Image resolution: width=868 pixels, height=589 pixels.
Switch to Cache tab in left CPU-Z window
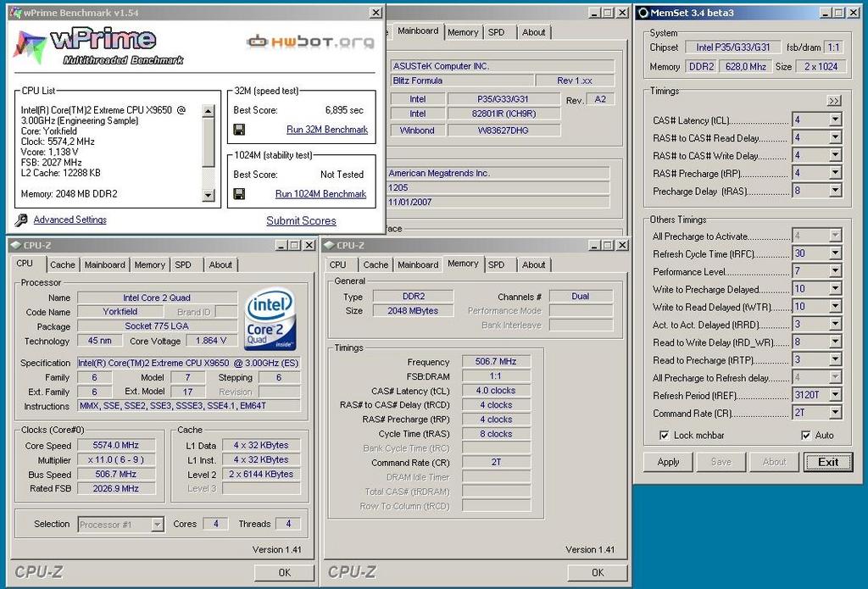pyautogui.click(x=63, y=264)
